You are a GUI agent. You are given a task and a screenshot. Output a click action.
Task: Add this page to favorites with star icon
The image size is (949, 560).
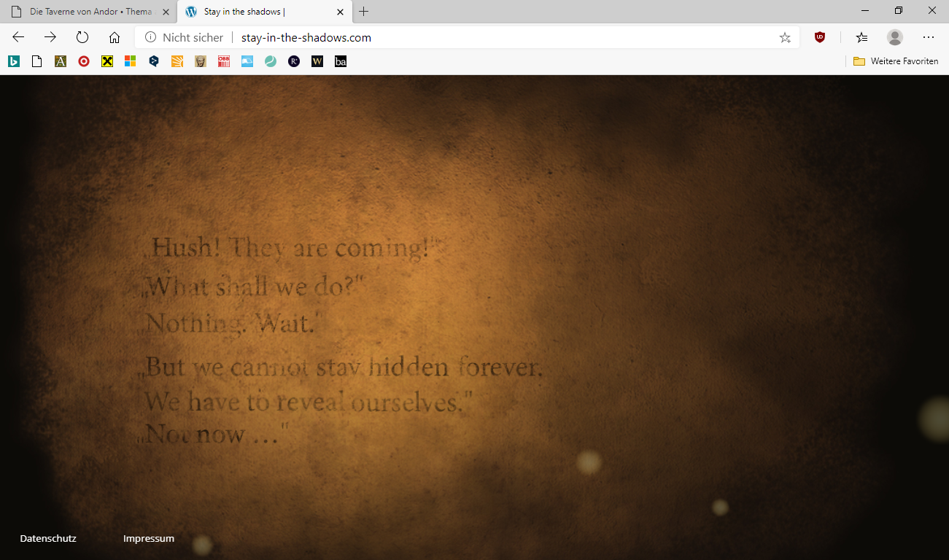pos(785,37)
